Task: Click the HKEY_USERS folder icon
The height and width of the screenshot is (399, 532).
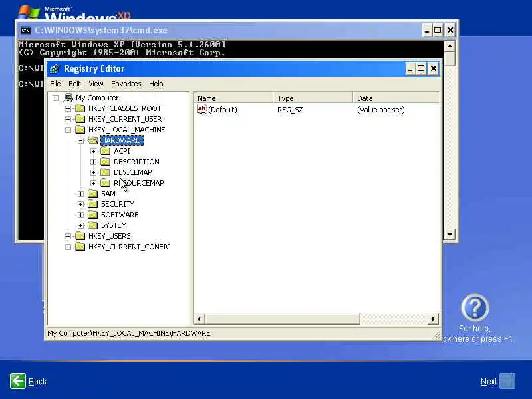Action: (80, 236)
